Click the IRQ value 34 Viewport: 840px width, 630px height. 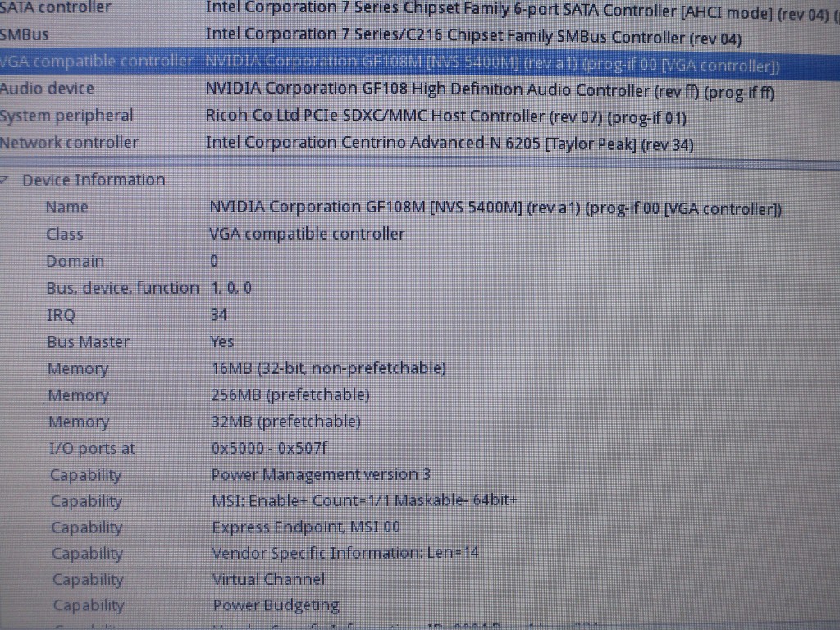pyautogui.click(x=219, y=314)
